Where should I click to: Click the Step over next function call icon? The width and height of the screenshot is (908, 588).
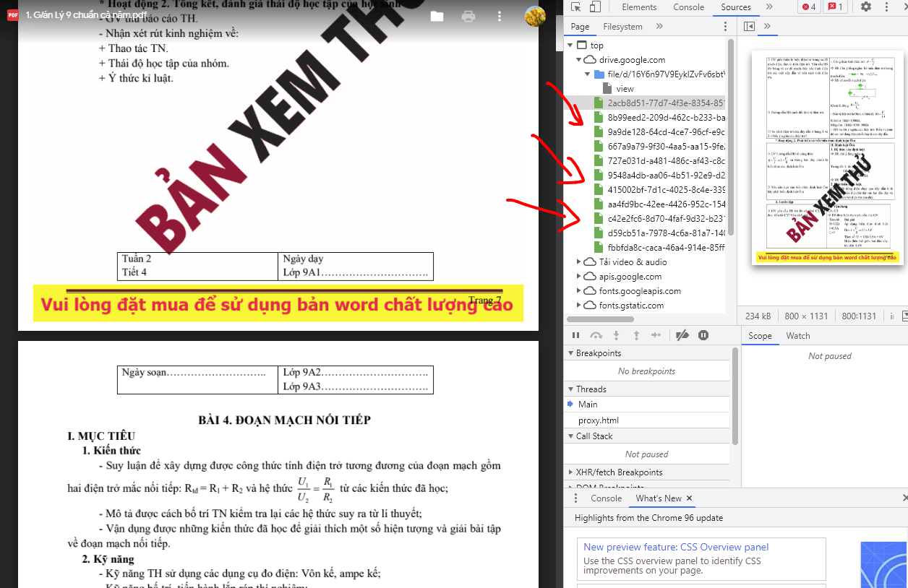click(596, 335)
